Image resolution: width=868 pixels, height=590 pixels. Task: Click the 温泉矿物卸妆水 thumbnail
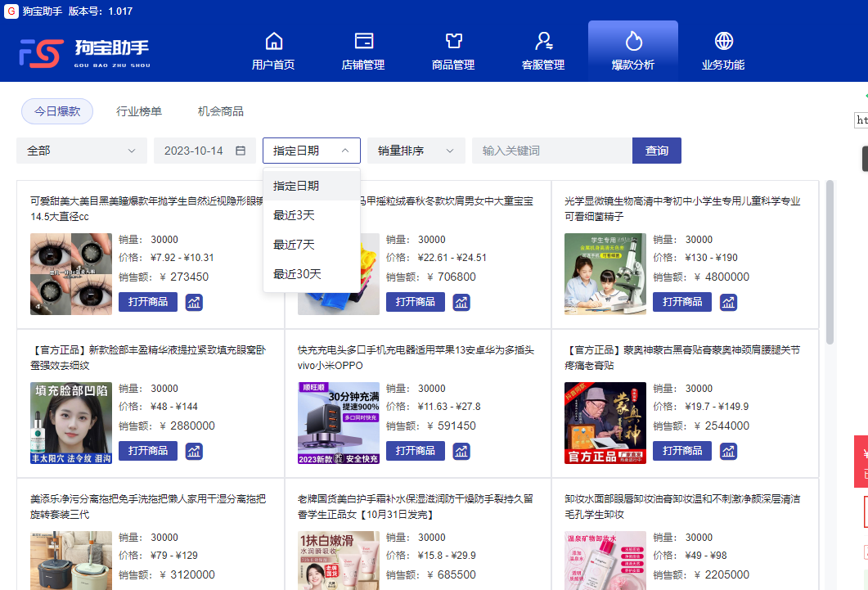tap(605, 560)
